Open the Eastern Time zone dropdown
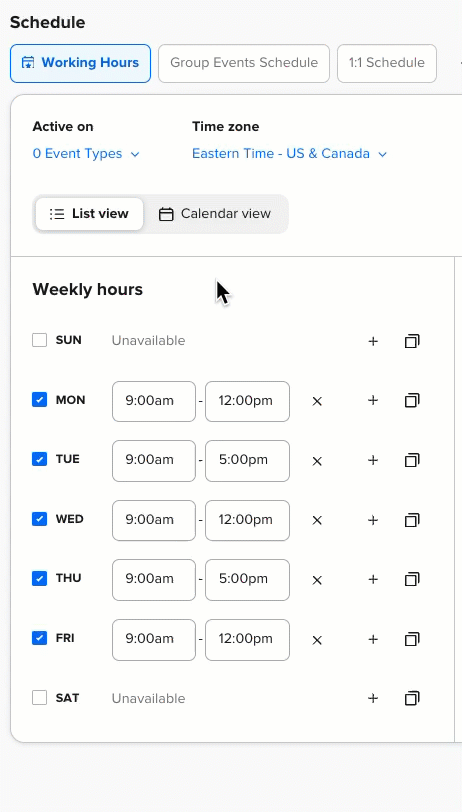 point(290,154)
